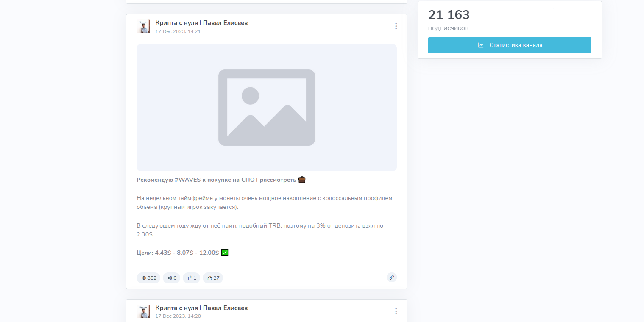Image resolution: width=644 pixels, height=322 pixels.
Task: Open the placeholder image of the WAVES post
Action: tap(267, 108)
